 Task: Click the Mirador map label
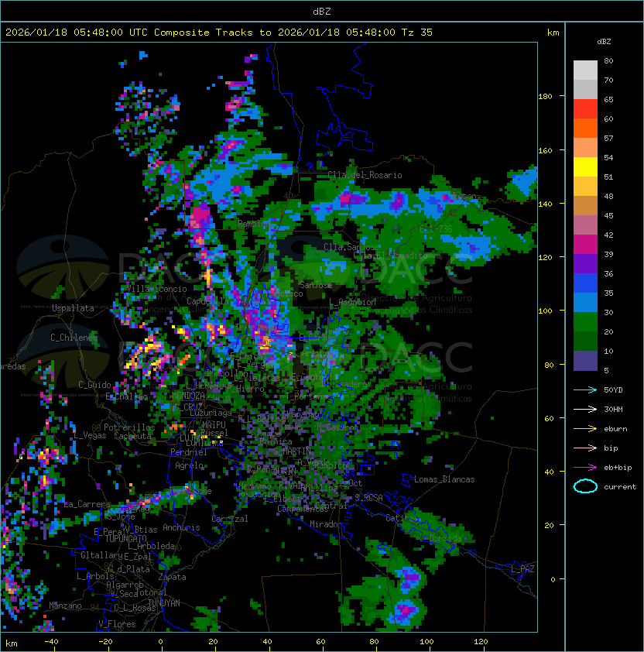click(327, 524)
